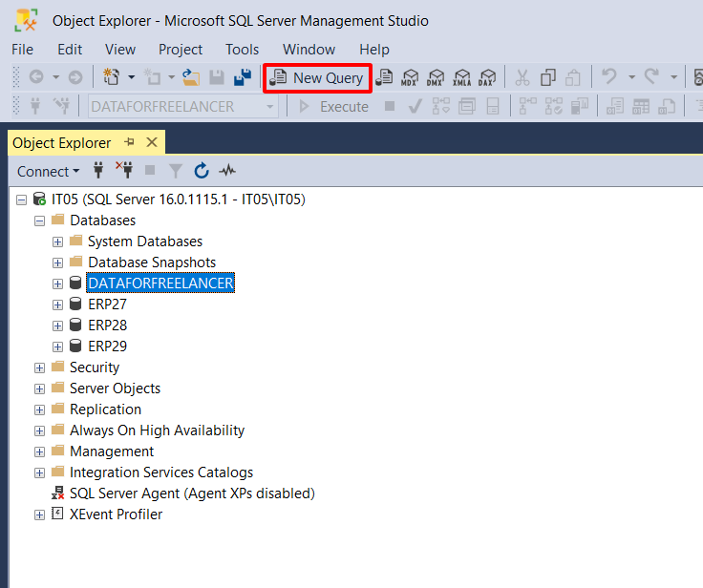The width and height of the screenshot is (703, 588).
Task: Open the Tools menu
Action: pos(242,50)
